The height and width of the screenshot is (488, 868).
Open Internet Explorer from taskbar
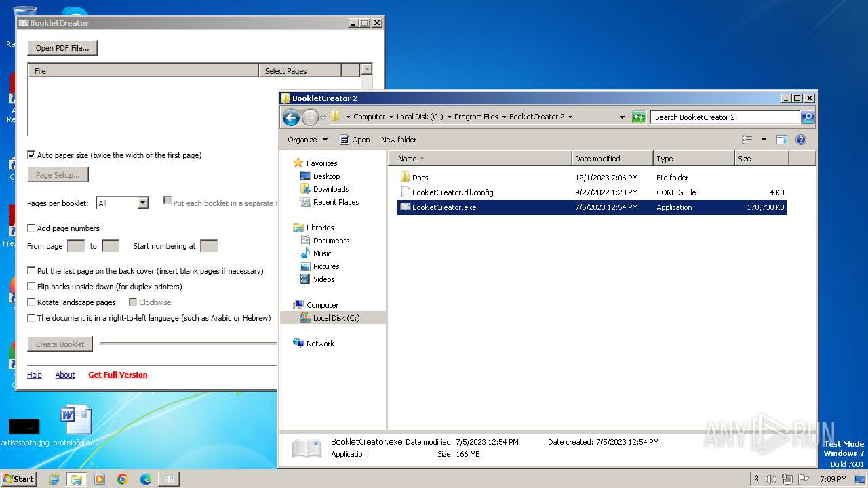(54, 479)
